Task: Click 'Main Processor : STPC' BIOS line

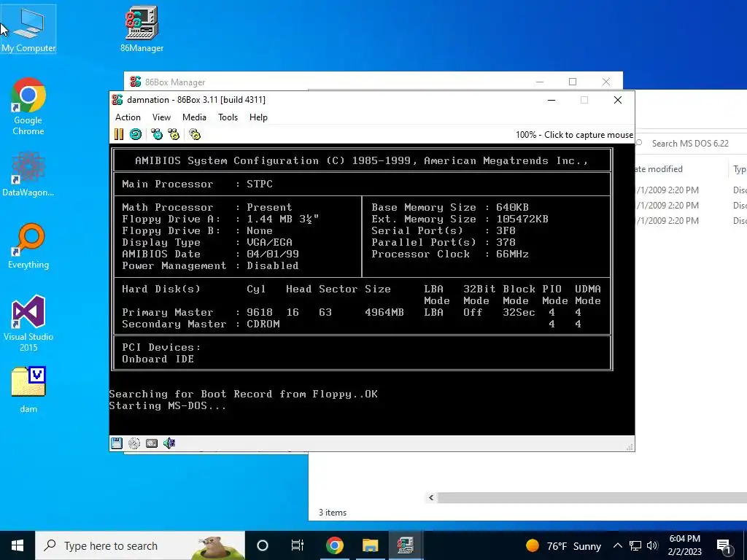Action: 197,184
